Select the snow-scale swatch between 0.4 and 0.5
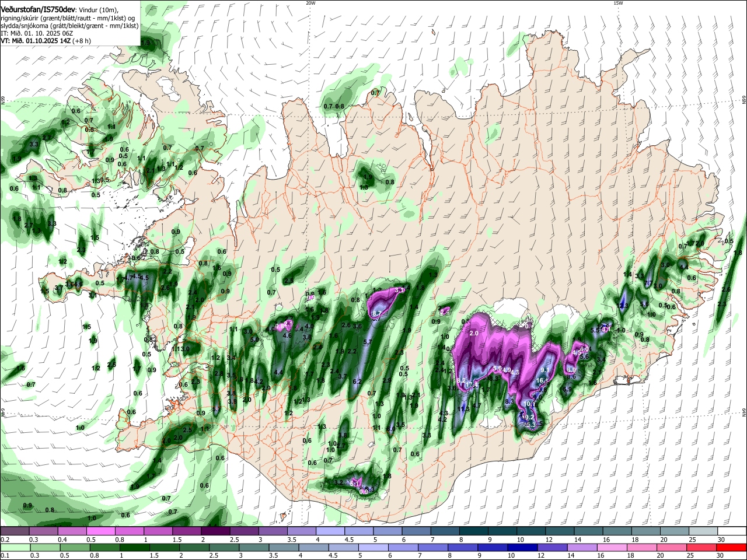Screen dimensions: 747x560 tap(72, 531)
